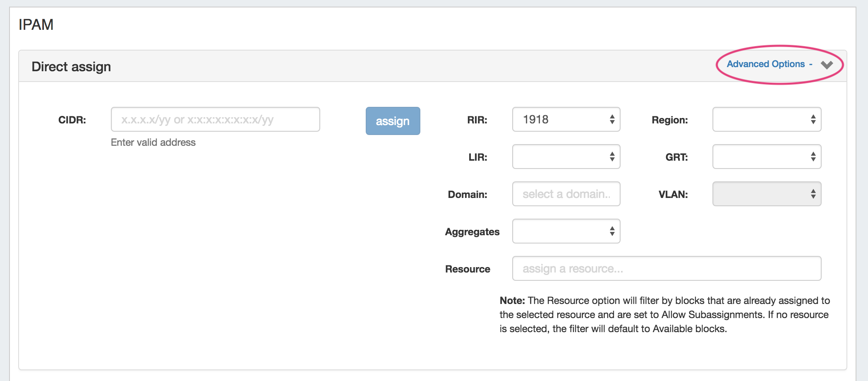Collapse panel using the chevron down icon

[827, 65]
